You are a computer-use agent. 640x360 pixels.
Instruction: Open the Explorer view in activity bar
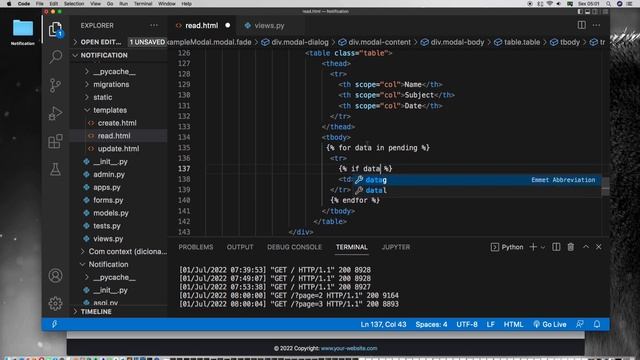tap(56, 29)
